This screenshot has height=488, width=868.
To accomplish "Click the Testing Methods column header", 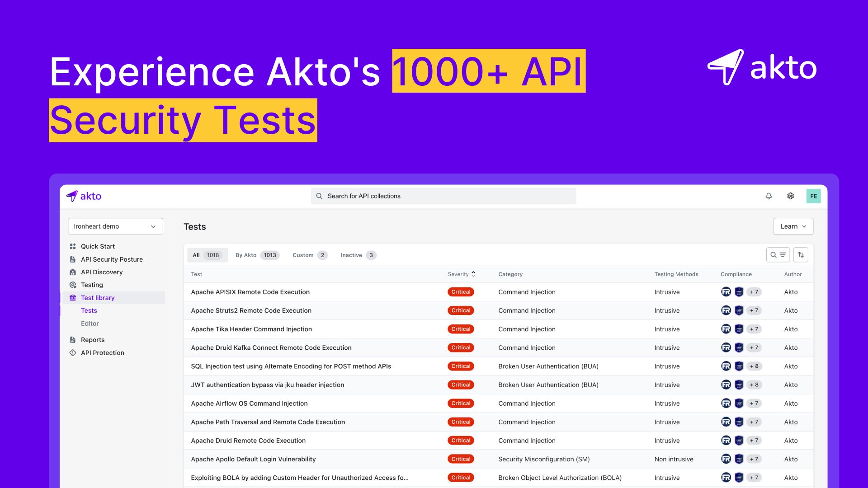I will pyautogui.click(x=676, y=274).
